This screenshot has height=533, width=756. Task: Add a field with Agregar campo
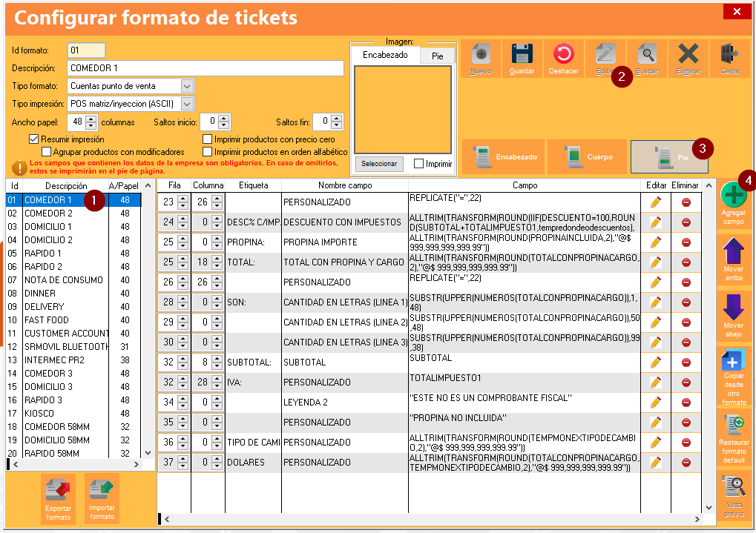(733, 203)
